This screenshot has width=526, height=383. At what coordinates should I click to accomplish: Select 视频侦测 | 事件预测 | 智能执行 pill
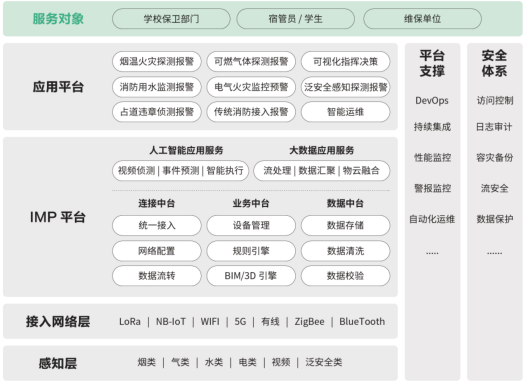pyautogui.click(x=180, y=170)
